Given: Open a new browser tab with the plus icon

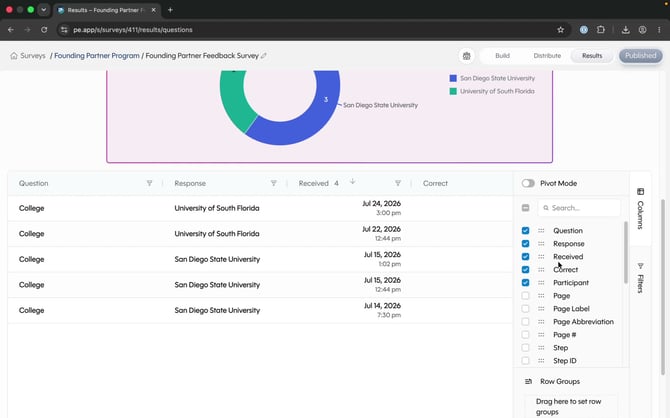Looking at the screenshot, I should (170, 10).
